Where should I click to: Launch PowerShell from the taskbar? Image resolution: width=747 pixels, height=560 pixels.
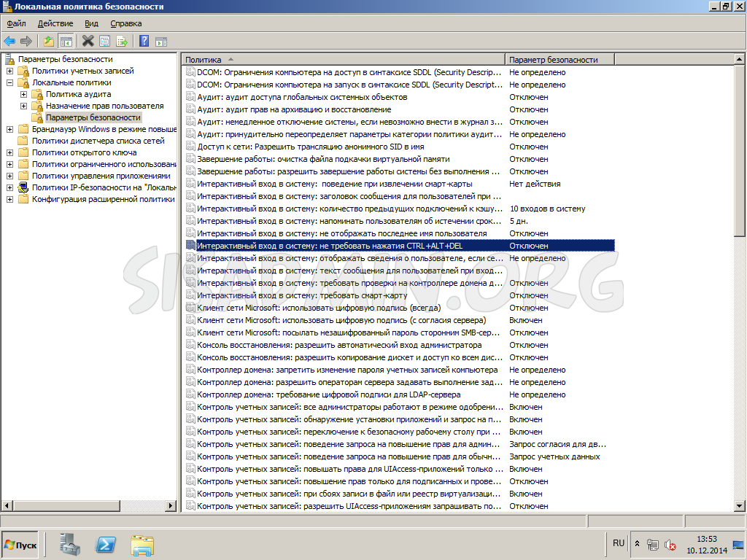coord(106,544)
